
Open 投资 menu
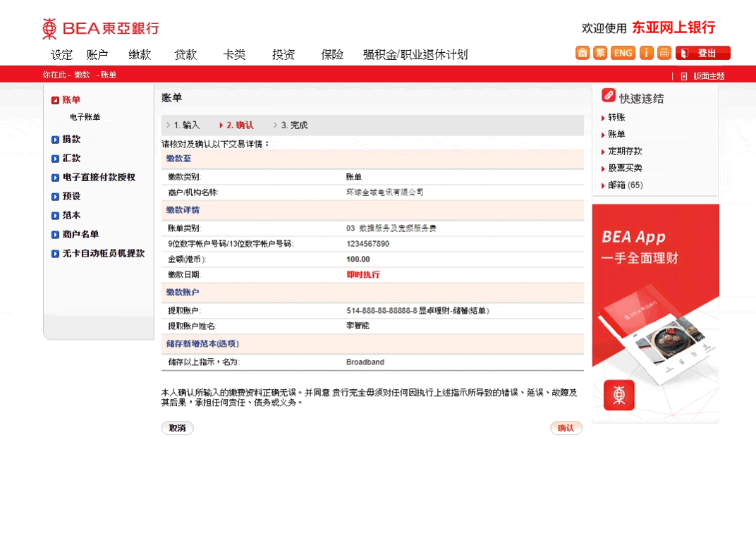click(283, 54)
